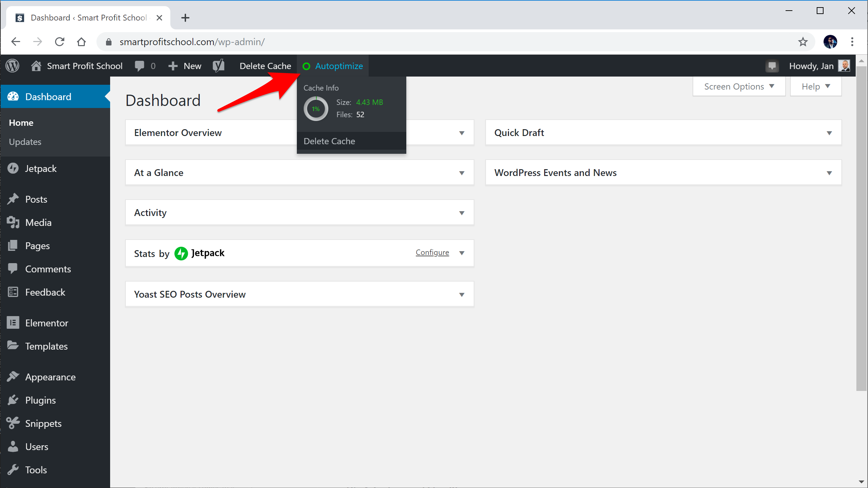Click the scrollbar down arrow
This screenshot has width=868, height=488.
click(861, 482)
